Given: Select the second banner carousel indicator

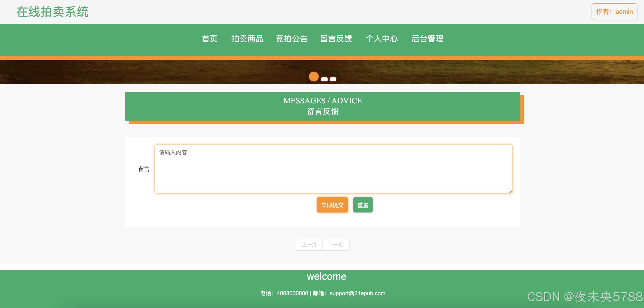Looking at the screenshot, I should pyautogui.click(x=324, y=79).
